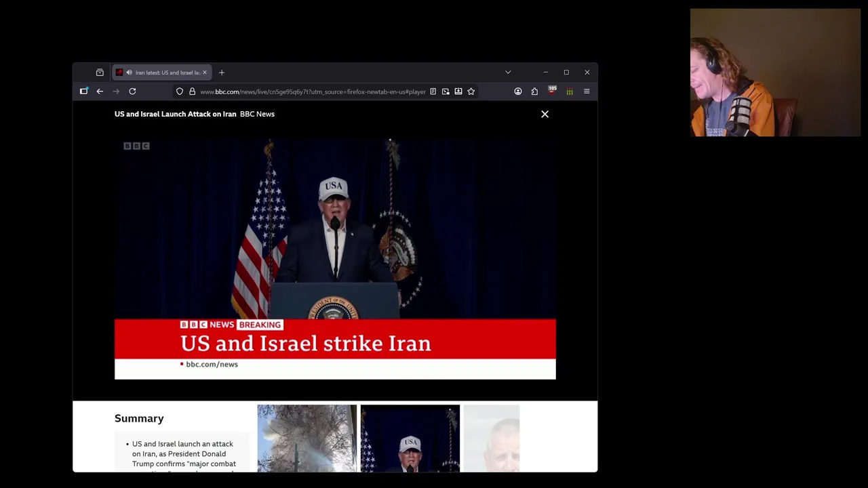Open the Firefox hamburger application menu
The image size is (868, 488).
point(587,91)
